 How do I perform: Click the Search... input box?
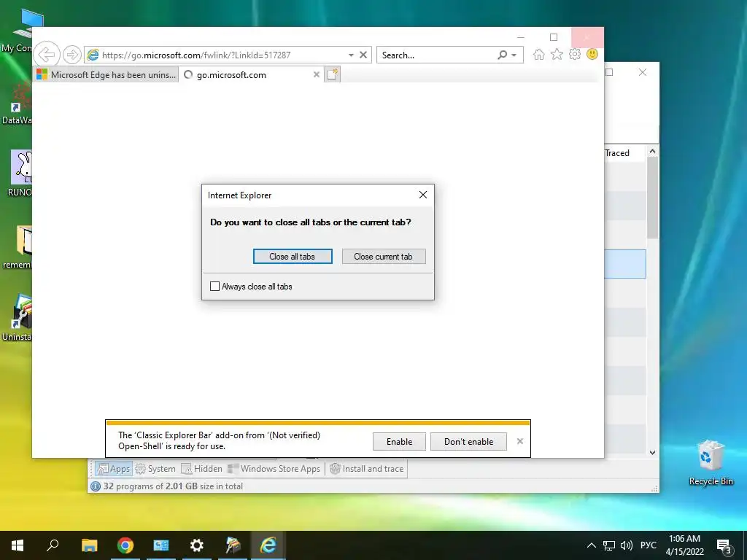(437, 55)
